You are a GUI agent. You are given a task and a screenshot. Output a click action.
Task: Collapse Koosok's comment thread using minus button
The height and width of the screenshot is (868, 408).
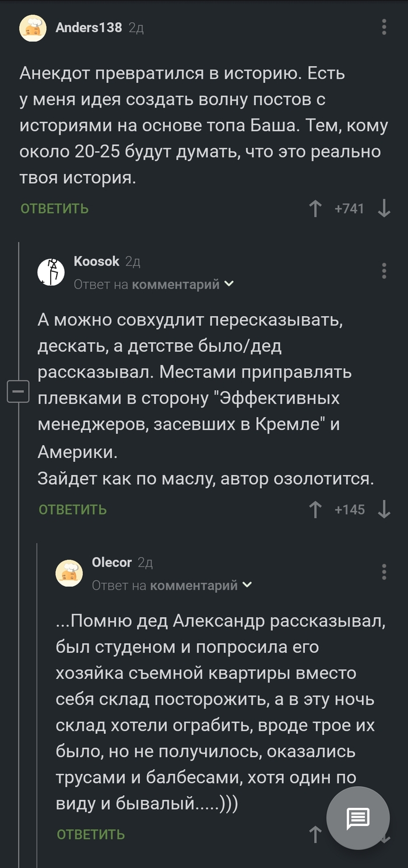point(17,391)
